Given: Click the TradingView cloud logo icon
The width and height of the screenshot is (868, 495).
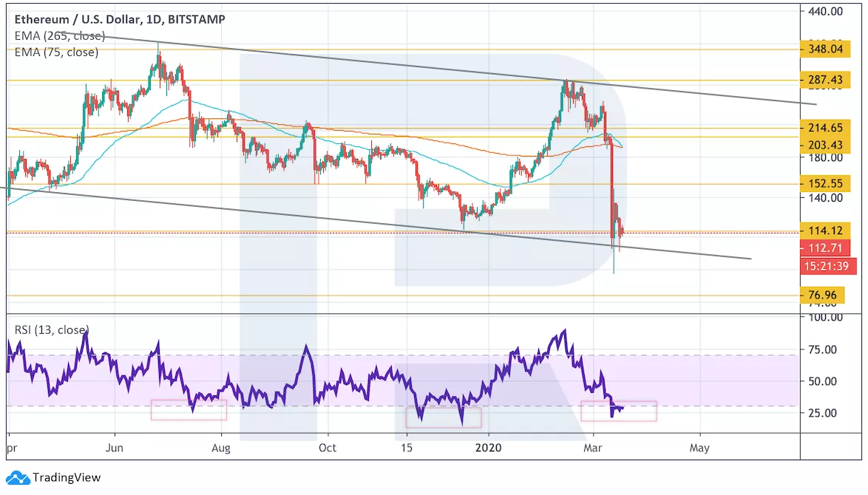Looking at the screenshot, I should pyautogui.click(x=18, y=478).
